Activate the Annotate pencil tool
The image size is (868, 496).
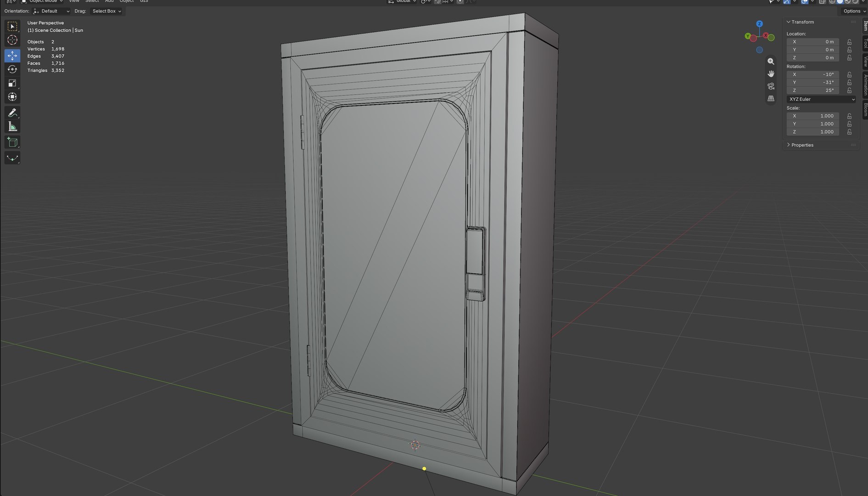[x=12, y=113]
